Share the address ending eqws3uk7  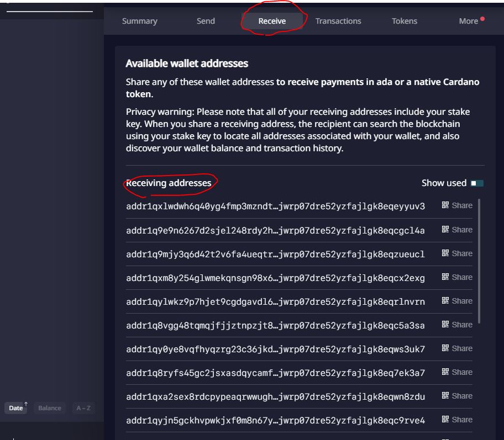(x=462, y=349)
